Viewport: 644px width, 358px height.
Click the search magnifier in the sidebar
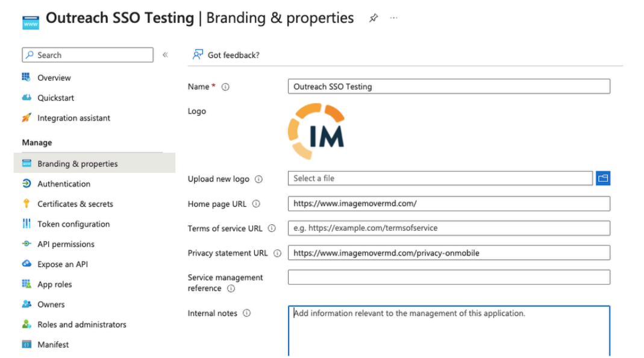tap(29, 55)
